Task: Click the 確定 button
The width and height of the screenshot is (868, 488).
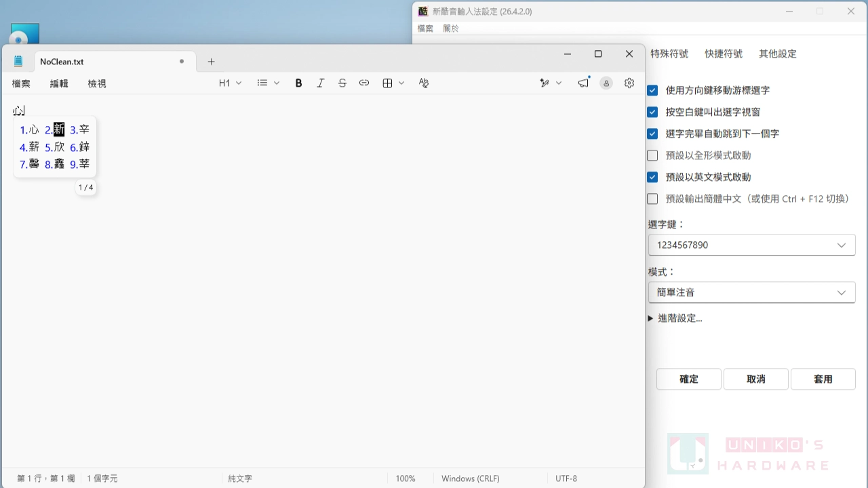Action: tap(689, 379)
